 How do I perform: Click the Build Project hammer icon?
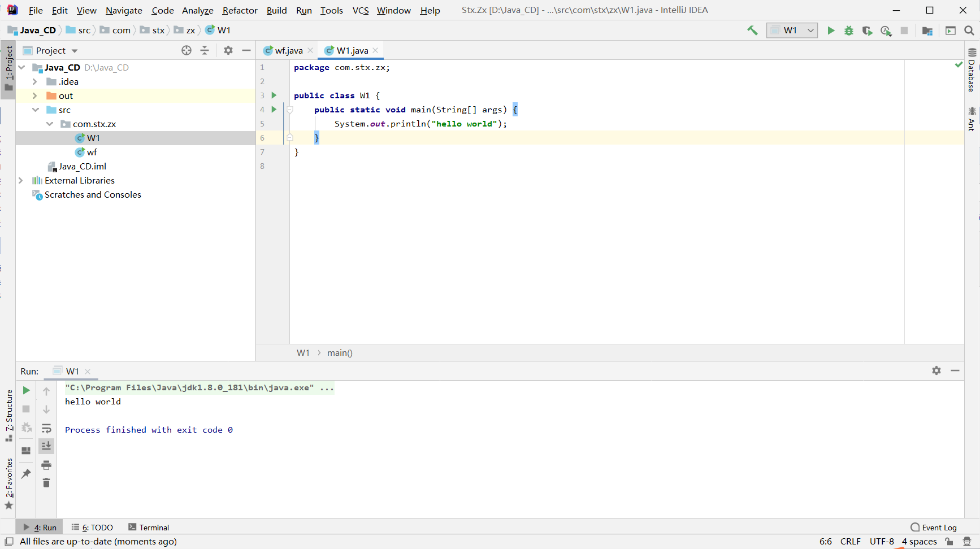tap(752, 30)
